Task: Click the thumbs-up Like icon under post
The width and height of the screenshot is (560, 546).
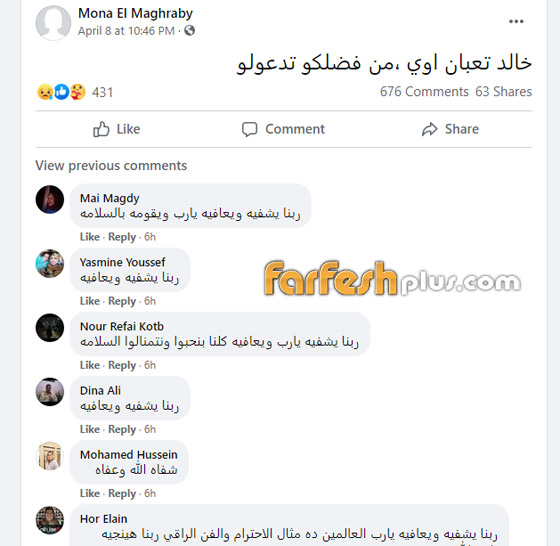Action: point(101,129)
